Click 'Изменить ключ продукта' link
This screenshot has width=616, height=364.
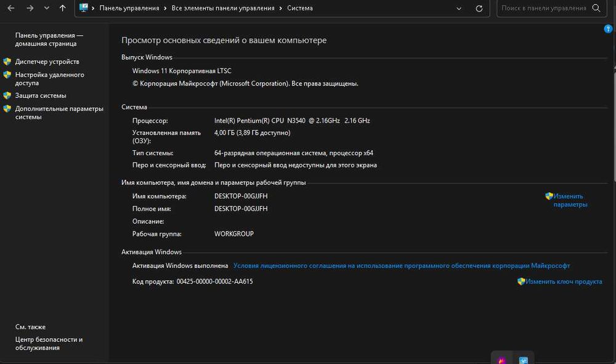pos(564,281)
